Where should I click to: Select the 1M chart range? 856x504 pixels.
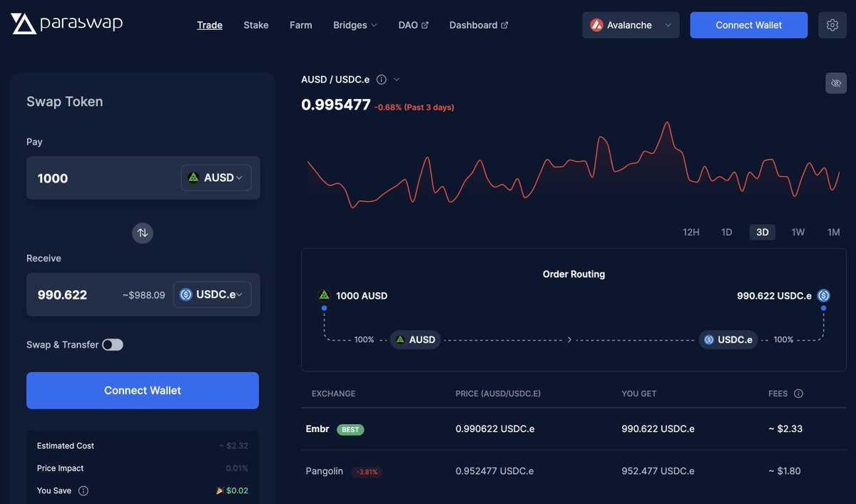[834, 232]
